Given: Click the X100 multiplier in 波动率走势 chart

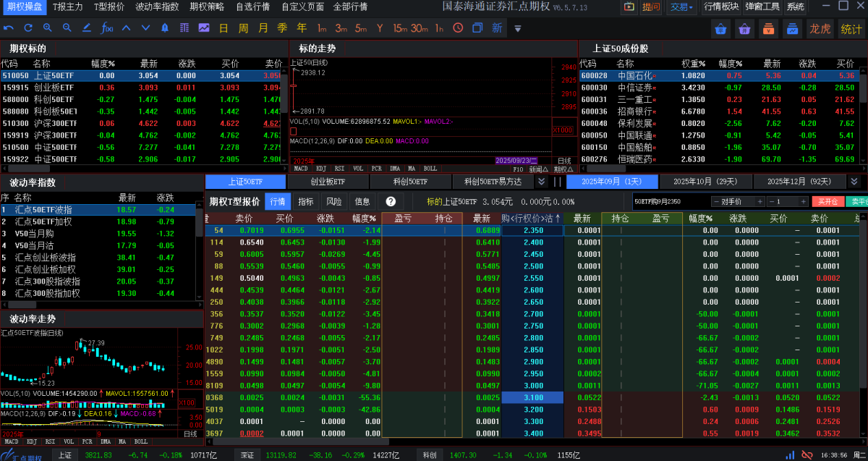Looking at the screenshot, I should pyautogui.click(x=186, y=402).
